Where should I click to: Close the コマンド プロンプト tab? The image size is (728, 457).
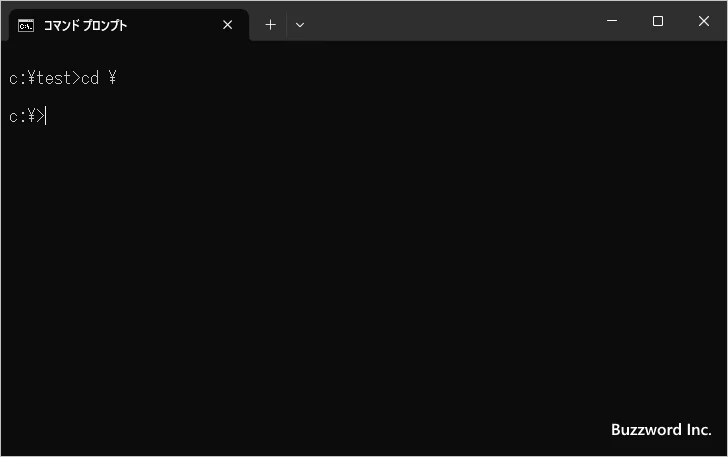point(227,25)
